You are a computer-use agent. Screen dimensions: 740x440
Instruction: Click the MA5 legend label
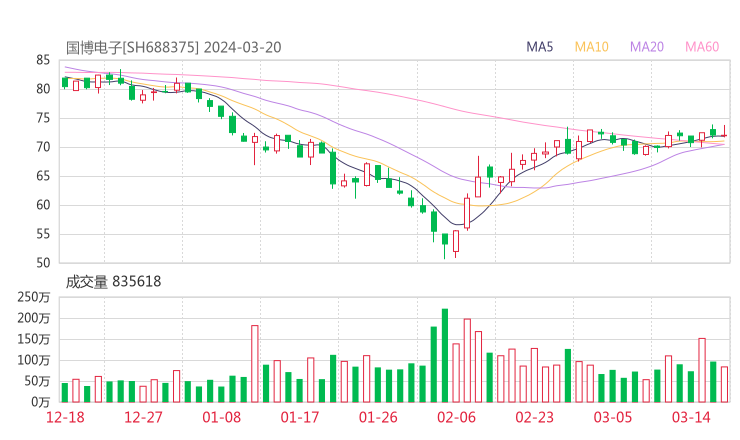pyautogui.click(x=539, y=47)
